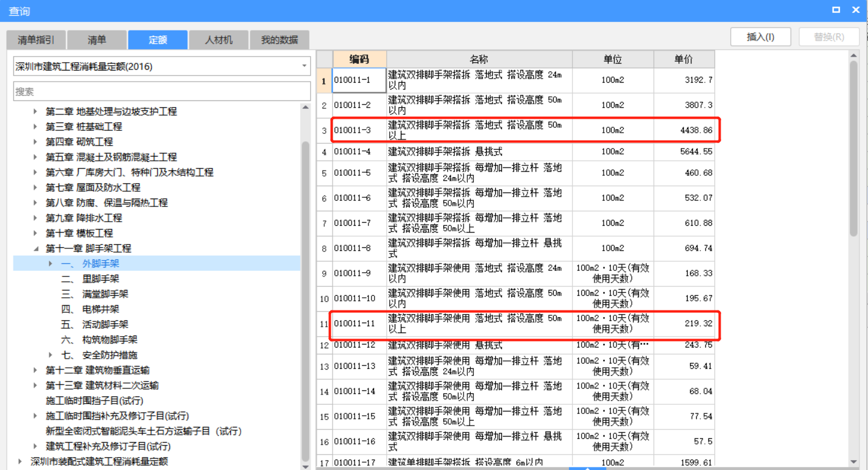Select code cell 010011-15
The height and width of the screenshot is (470, 868).
359,416
